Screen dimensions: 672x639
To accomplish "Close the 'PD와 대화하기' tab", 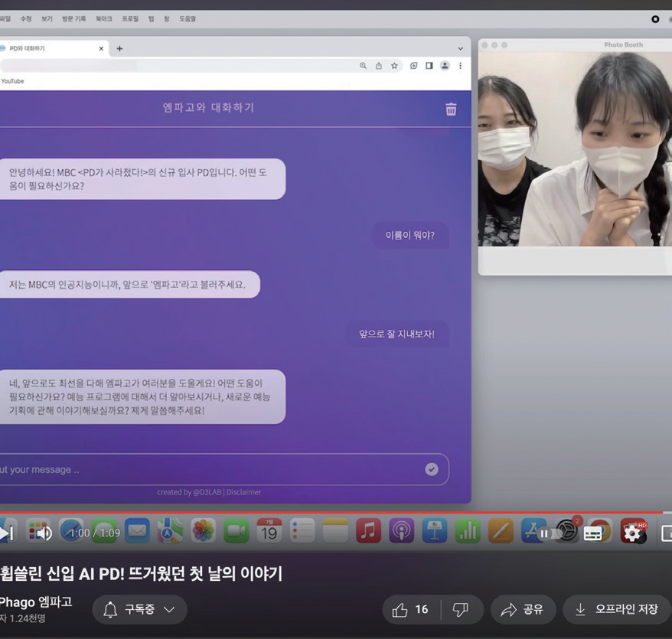I will (101, 49).
